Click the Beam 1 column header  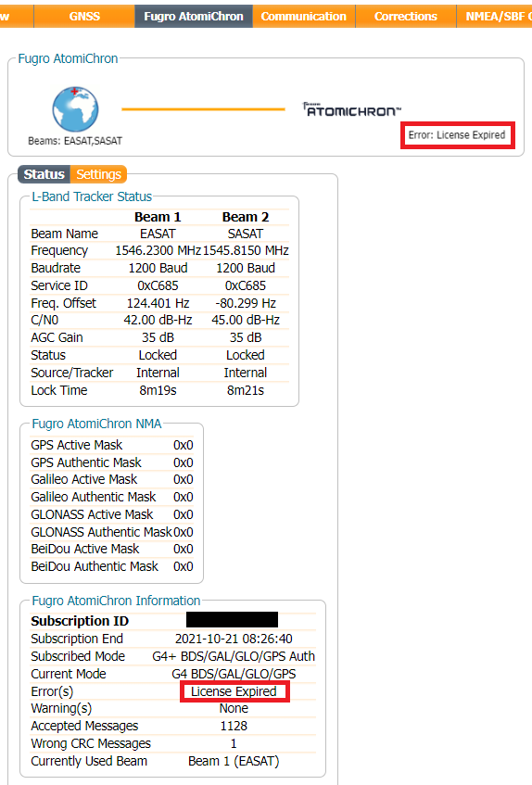click(x=158, y=217)
